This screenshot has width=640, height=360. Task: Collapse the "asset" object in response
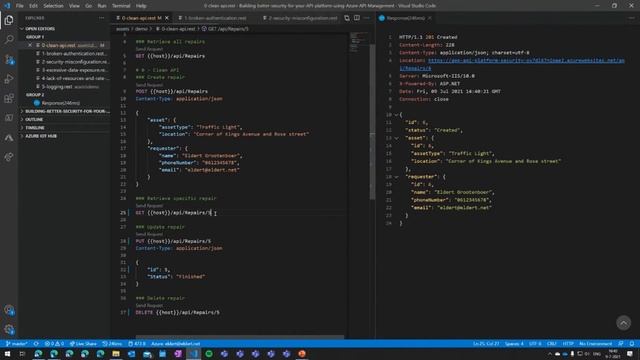tap(396, 138)
